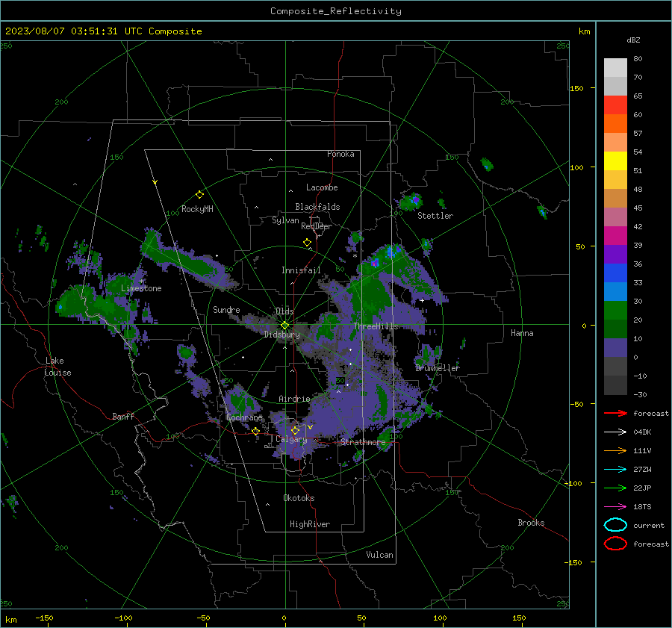
Task: Click the yellow diamond marker near RockyMH
Action: (x=199, y=195)
